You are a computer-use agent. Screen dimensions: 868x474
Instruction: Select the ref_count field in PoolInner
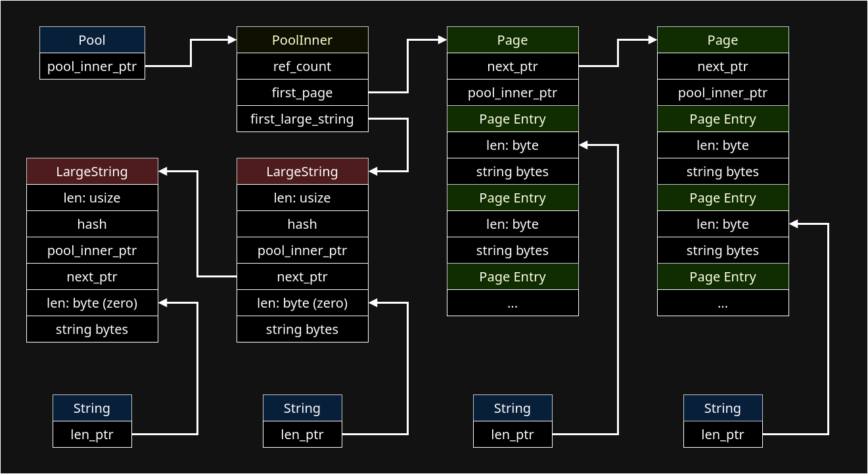pyautogui.click(x=302, y=66)
